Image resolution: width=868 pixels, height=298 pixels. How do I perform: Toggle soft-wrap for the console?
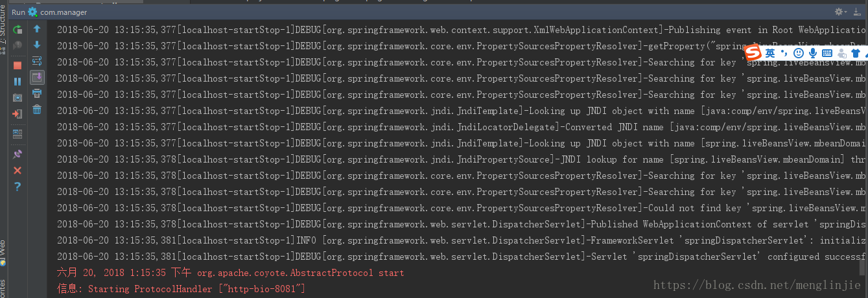37,61
